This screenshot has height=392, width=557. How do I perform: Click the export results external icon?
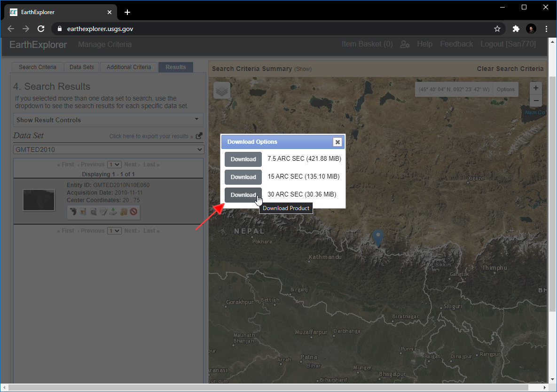point(199,136)
